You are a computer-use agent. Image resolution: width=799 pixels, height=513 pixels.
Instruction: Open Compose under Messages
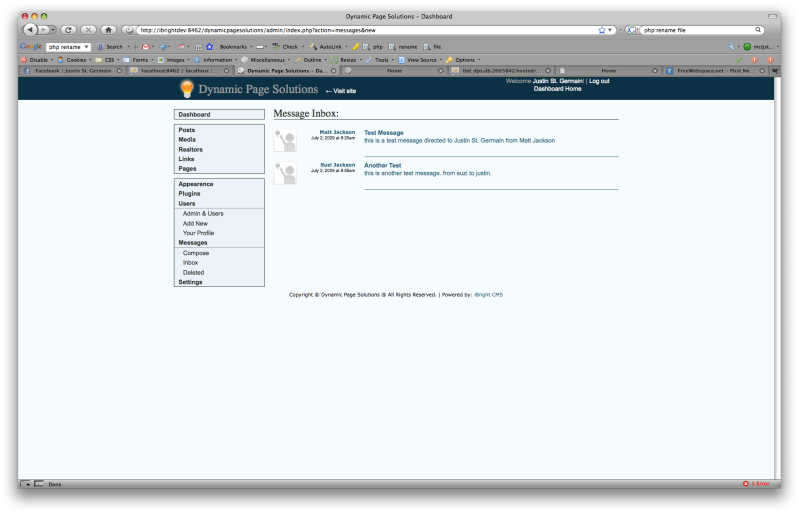pos(196,253)
